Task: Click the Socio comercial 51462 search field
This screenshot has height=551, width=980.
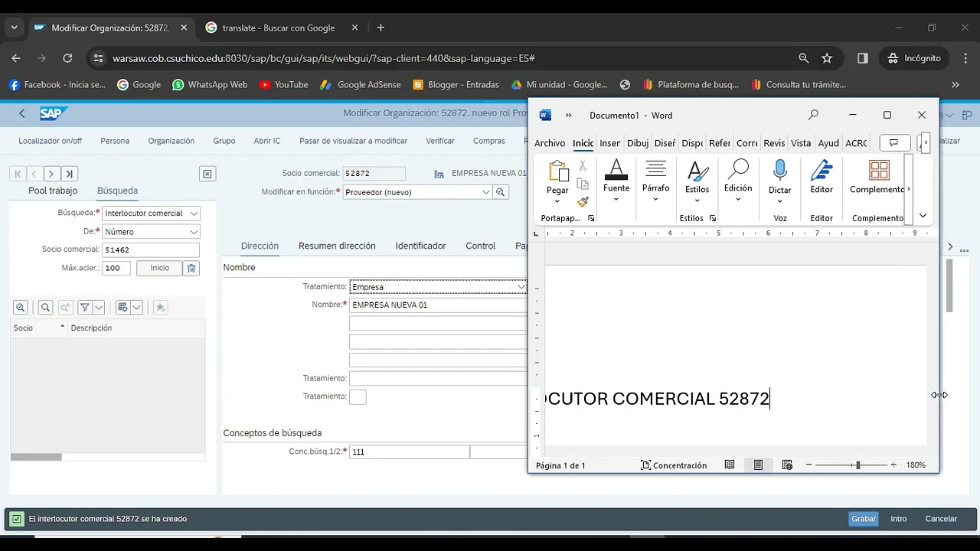Action: [x=151, y=250]
